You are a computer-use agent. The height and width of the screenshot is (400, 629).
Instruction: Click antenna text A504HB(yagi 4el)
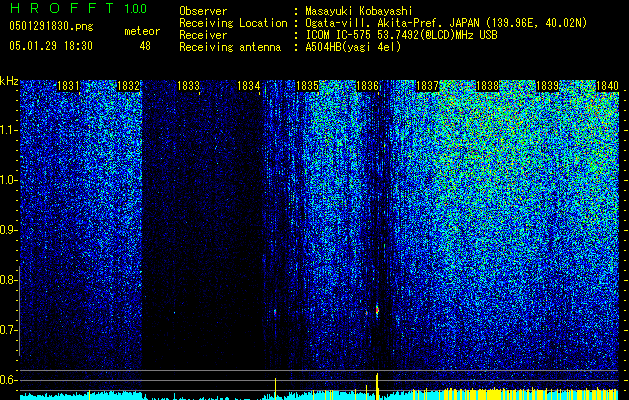(353, 47)
